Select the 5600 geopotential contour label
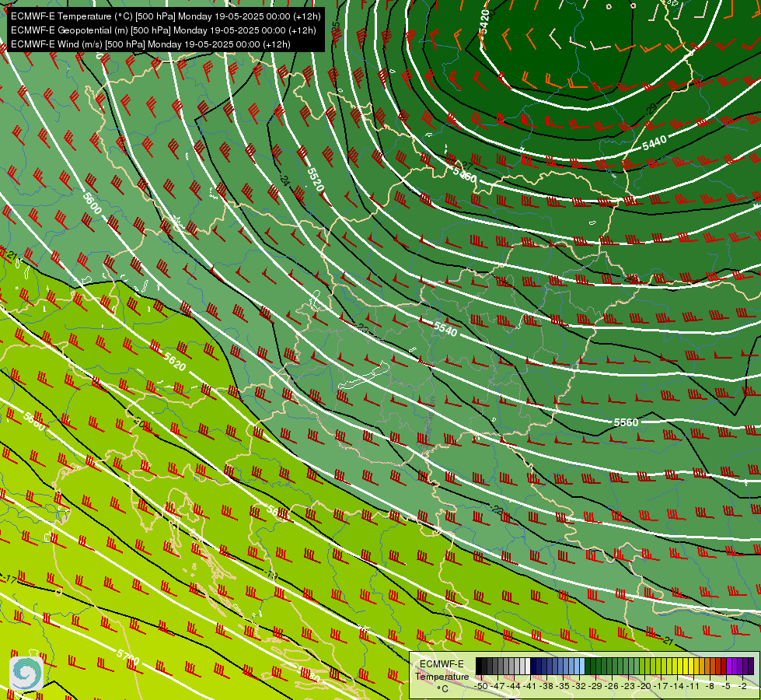This screenshot has height=700, width=761. click(x=92, y=203)
